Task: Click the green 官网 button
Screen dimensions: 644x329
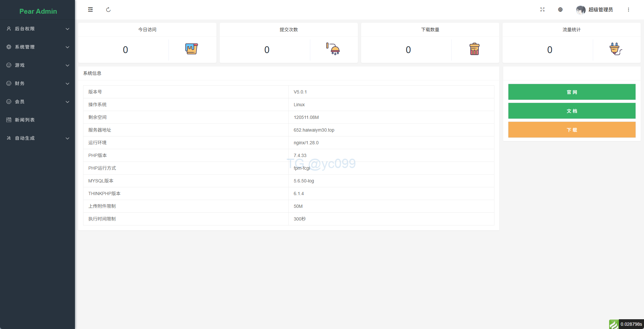Action: 572,92
